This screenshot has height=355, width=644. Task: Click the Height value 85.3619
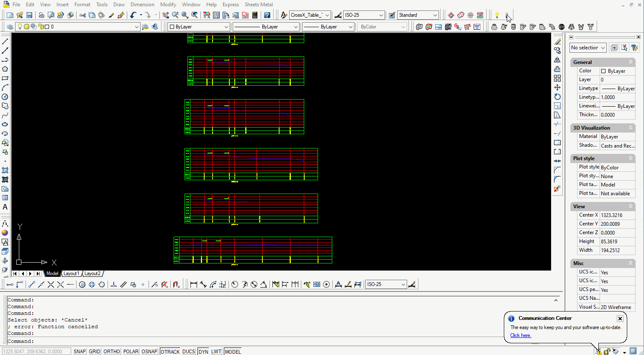tap(617, 241)
